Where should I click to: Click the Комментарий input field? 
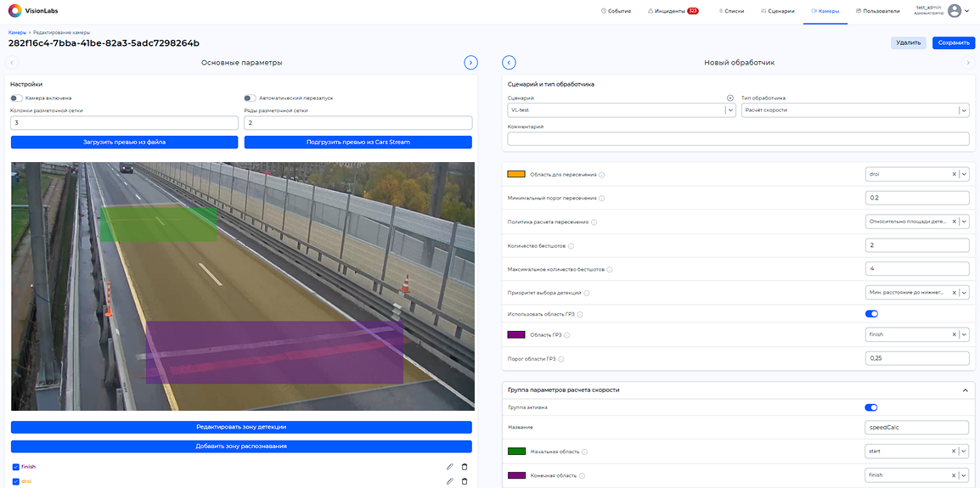(x=738, y=138)
